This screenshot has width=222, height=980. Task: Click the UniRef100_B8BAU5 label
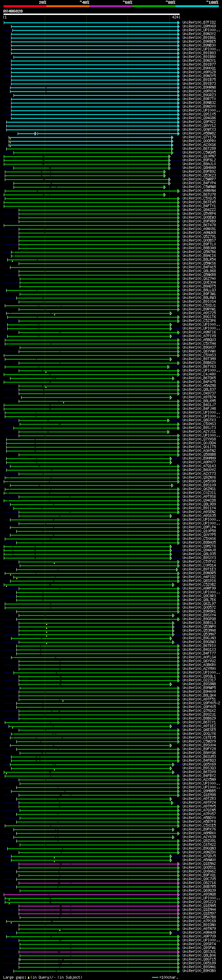199,543
